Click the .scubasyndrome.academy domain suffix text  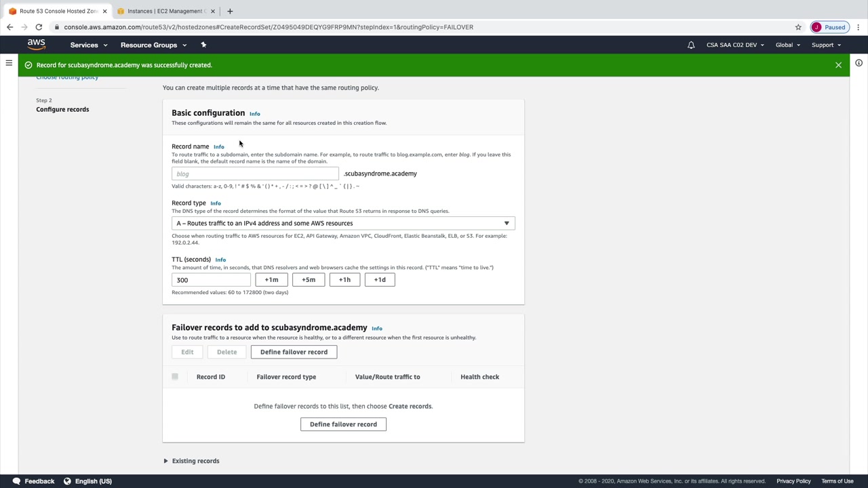click(x=380, y=174)
